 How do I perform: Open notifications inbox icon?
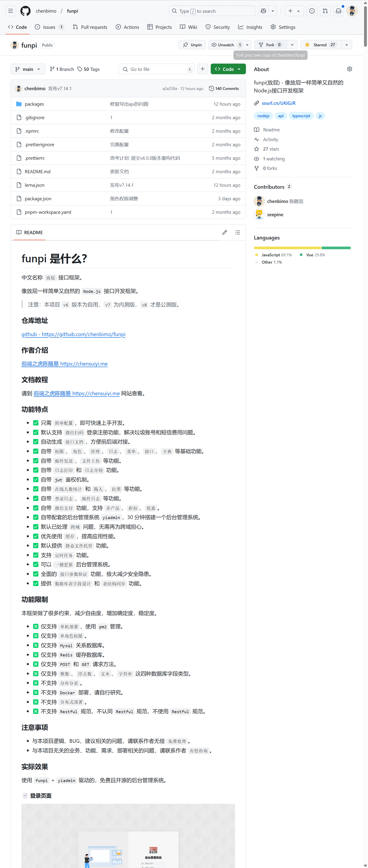338,11
